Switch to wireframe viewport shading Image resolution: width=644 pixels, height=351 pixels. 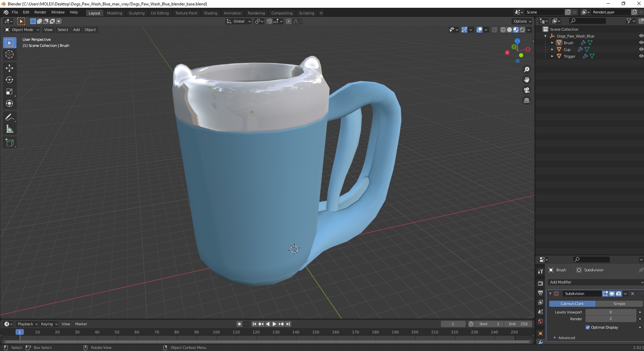tap(503, 30)
